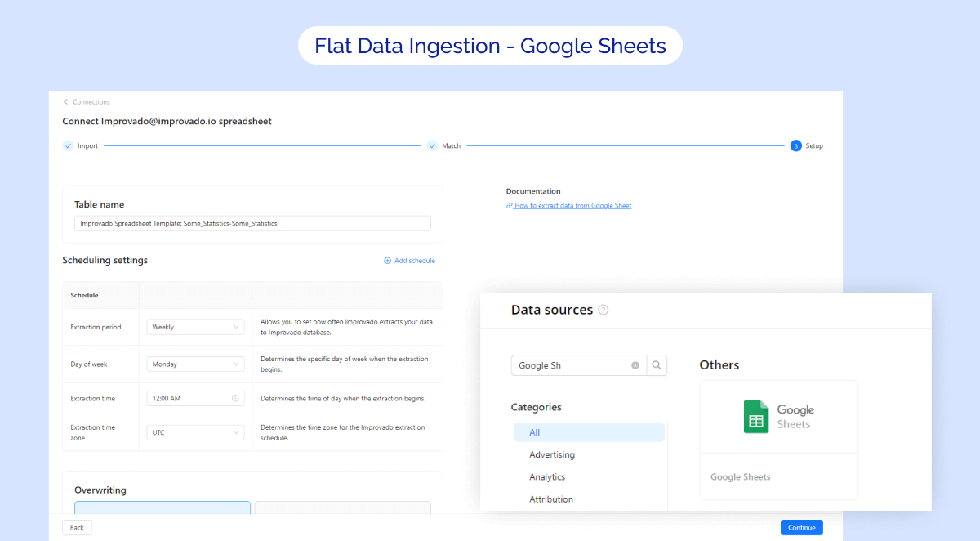Select the Google Sheets logo card
This screenshot has width=980, height=541.
[x=778, y=417]
